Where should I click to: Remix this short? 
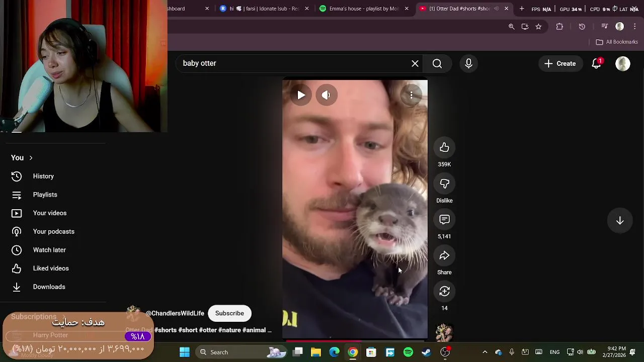pos(444,292)
